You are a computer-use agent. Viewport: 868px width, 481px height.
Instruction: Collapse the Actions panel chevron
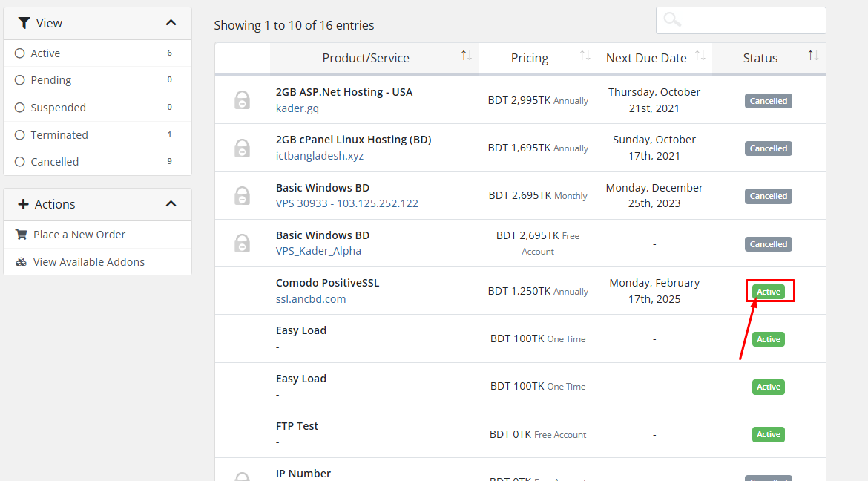click(x=171, y=204)
